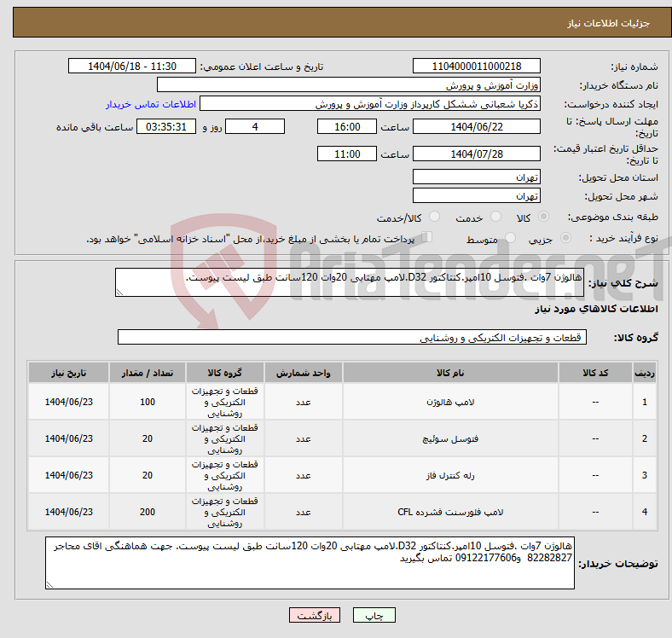Click the item name رله کنترل فاز

[x=450, y=475]
